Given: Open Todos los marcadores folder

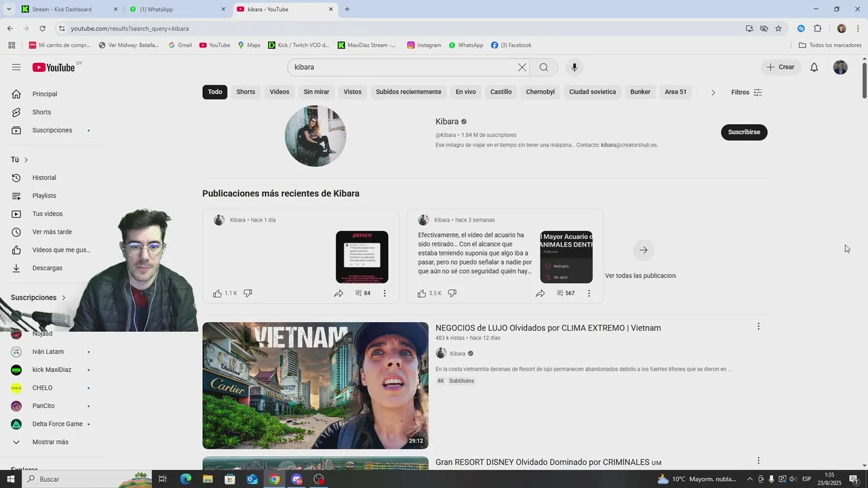Looking at the screenshot, I should coord(830,45).
